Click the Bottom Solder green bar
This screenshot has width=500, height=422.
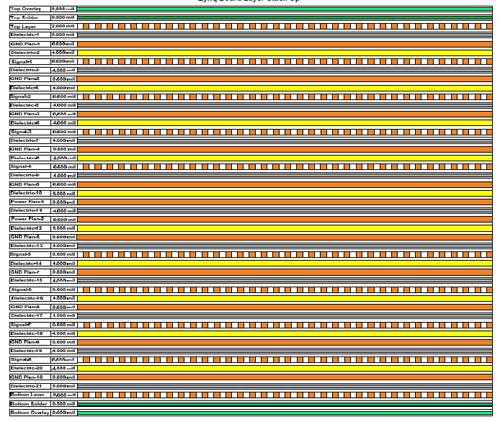click(285, 404)
